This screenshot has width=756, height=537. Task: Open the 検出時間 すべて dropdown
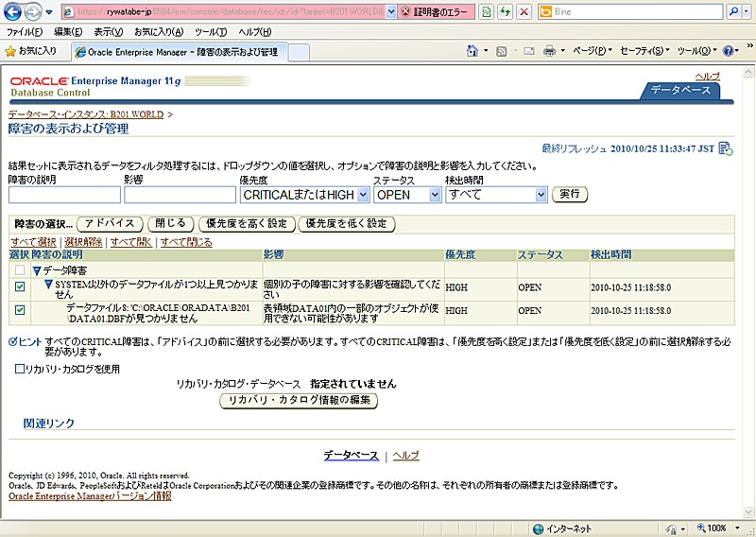coord(497,195)
